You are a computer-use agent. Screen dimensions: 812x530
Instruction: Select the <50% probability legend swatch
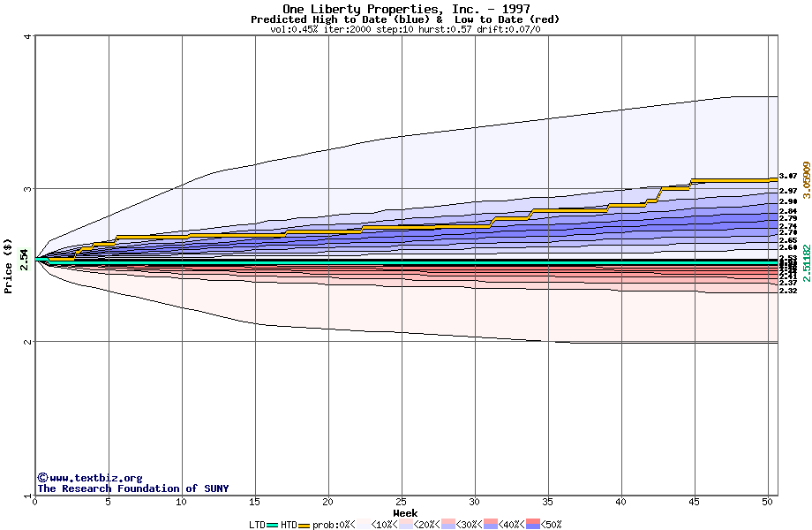pos(532,525)
